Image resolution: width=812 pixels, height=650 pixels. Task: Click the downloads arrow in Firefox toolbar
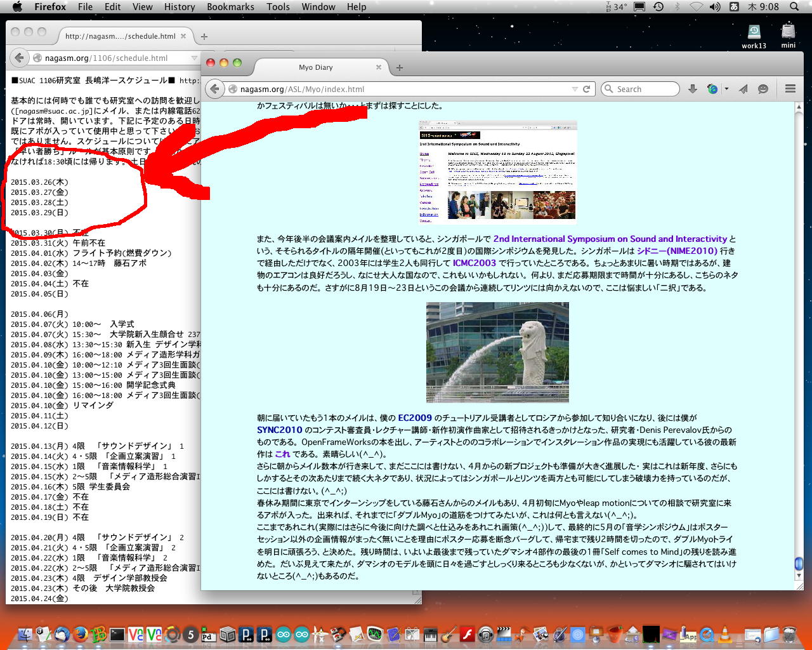pyautogui.click(x=693, y=89)
